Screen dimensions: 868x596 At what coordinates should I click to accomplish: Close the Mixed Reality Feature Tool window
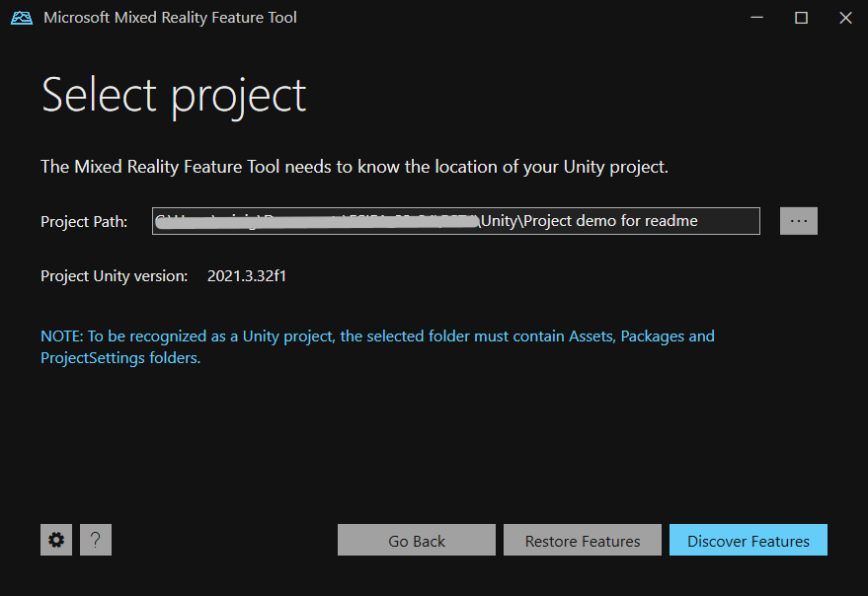tap(845, 18)
